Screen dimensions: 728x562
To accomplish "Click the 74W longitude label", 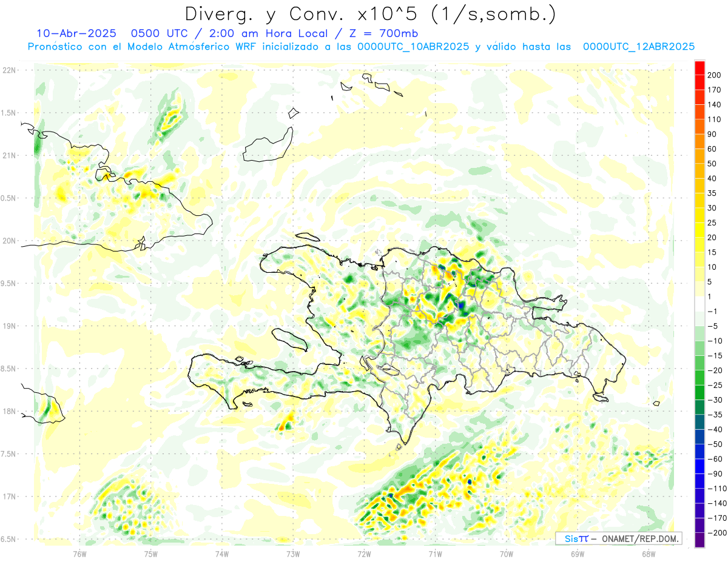I will (221, 554).
